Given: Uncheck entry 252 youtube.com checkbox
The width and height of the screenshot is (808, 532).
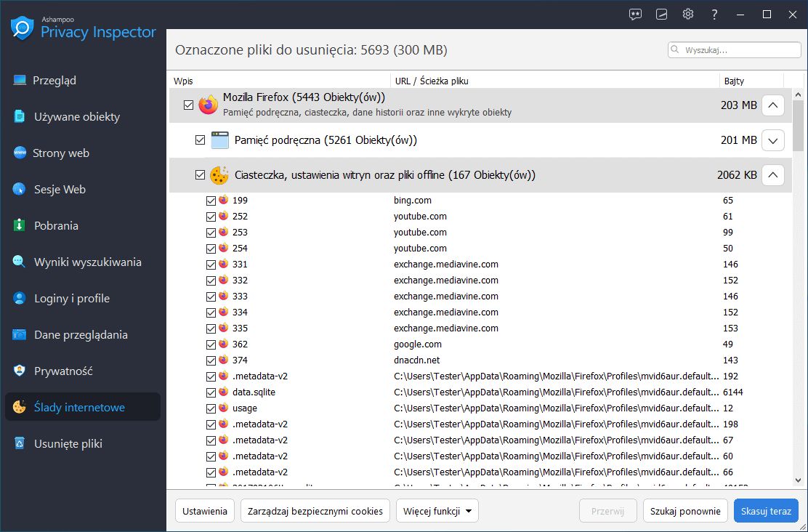Looking at the screenshot, I should (211, 217).
